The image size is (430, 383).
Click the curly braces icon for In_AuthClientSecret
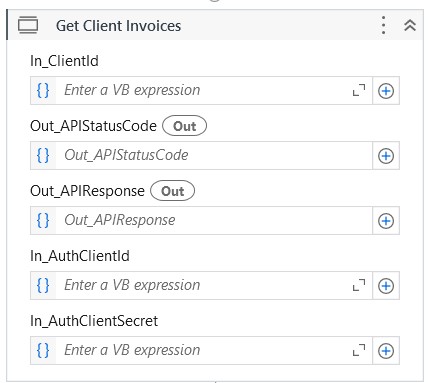tap(43, 350)
